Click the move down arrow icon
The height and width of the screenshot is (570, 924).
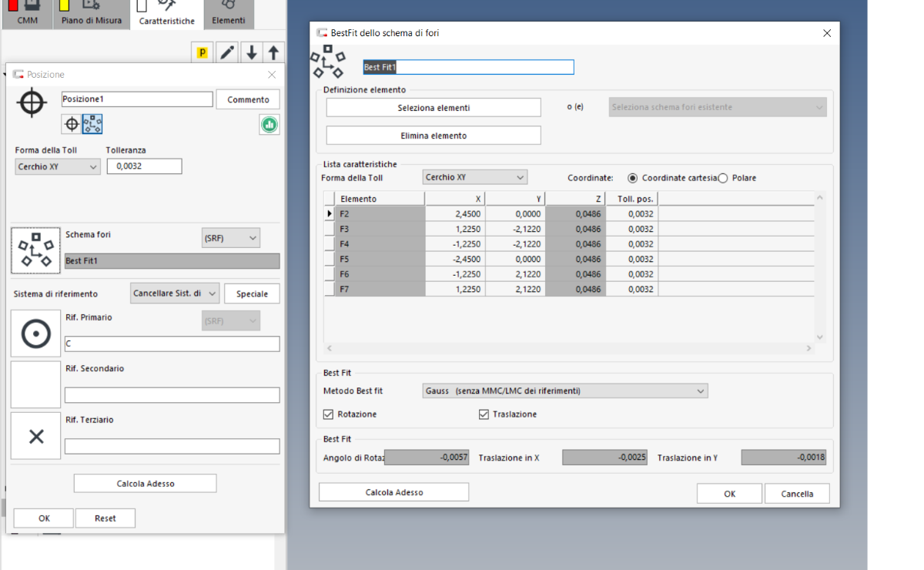pyautogui.click(x=251, y=52)
